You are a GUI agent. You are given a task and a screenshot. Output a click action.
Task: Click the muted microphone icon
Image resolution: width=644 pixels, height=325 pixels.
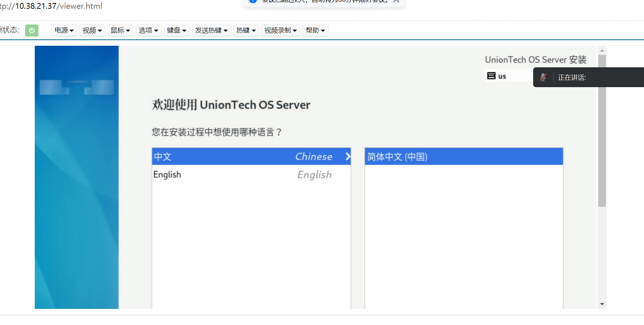pos(543,77)
